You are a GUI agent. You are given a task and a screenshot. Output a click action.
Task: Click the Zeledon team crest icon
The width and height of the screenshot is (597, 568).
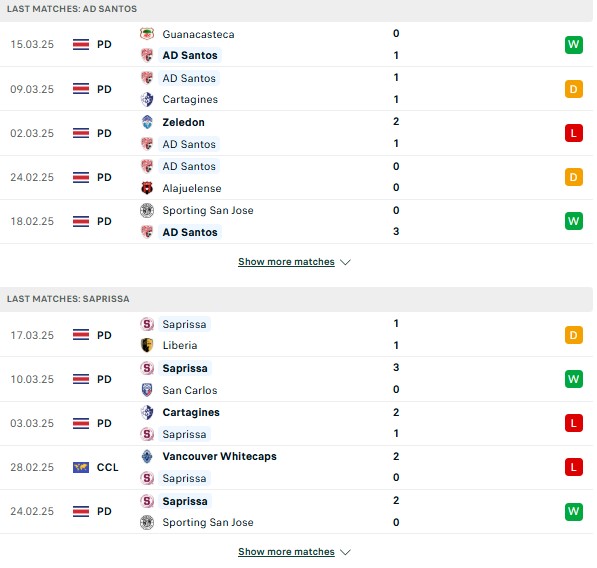click(x=147, y=122)
